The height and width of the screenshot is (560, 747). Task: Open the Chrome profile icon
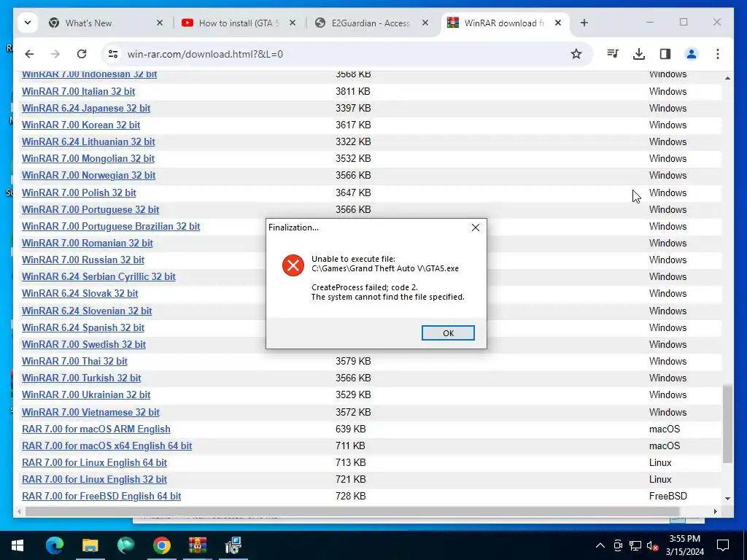click(x=692, y=54)
